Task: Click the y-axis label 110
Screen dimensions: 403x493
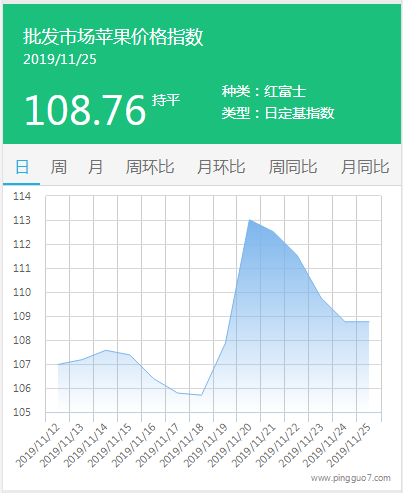Action: coord(22,292)
